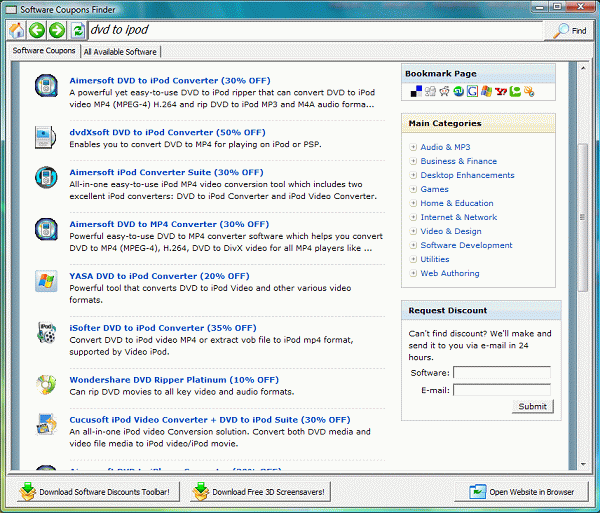600x513 pixels.
Task: Refresh the page using reload icon
Action: click(x=78, y=30)
